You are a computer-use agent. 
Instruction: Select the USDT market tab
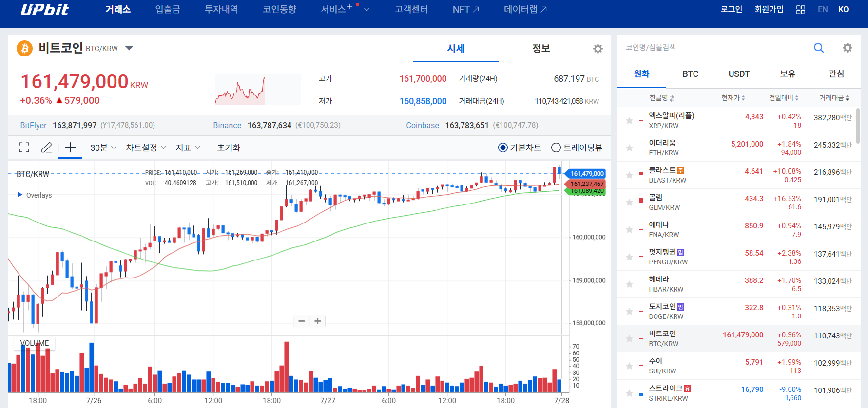click(739, 74)
